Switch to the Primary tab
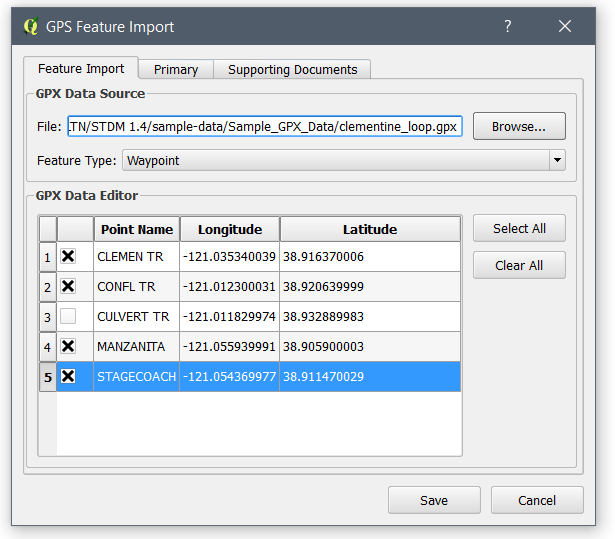Image resolution: width=615 pixels, height=539 pixels. (176, 69)
